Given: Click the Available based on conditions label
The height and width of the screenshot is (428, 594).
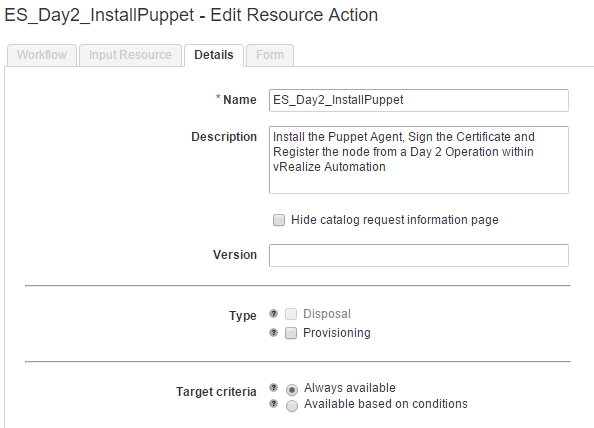Looking at the screenshot, I should [x=386, y=404].
